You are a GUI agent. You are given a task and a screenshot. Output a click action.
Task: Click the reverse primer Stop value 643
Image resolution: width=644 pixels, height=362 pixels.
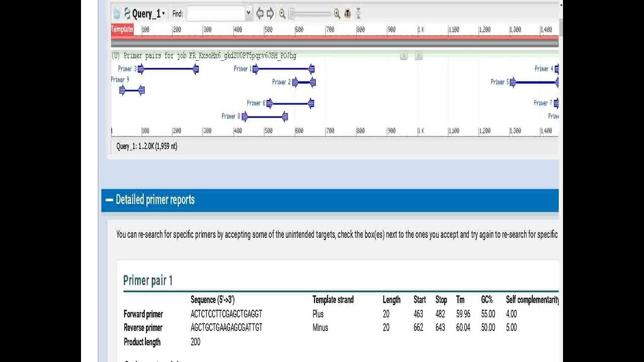click(440, 327)
